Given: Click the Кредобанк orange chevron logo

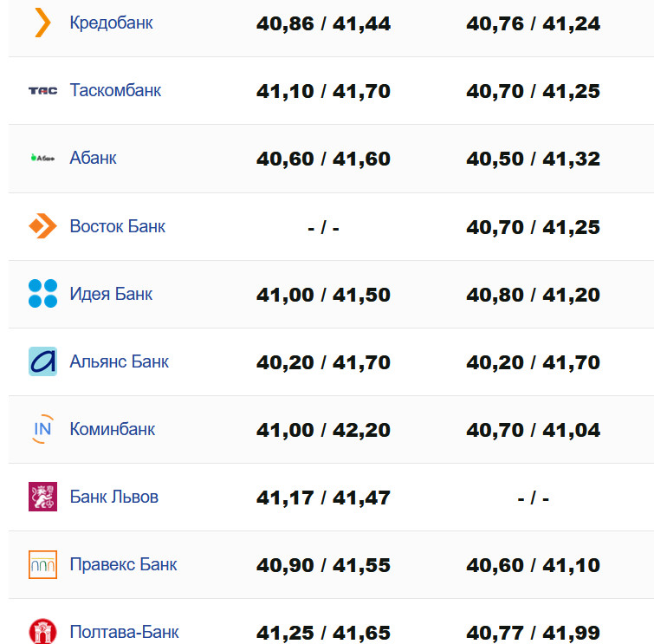Looking at the screenshot, I should point(42,23).
